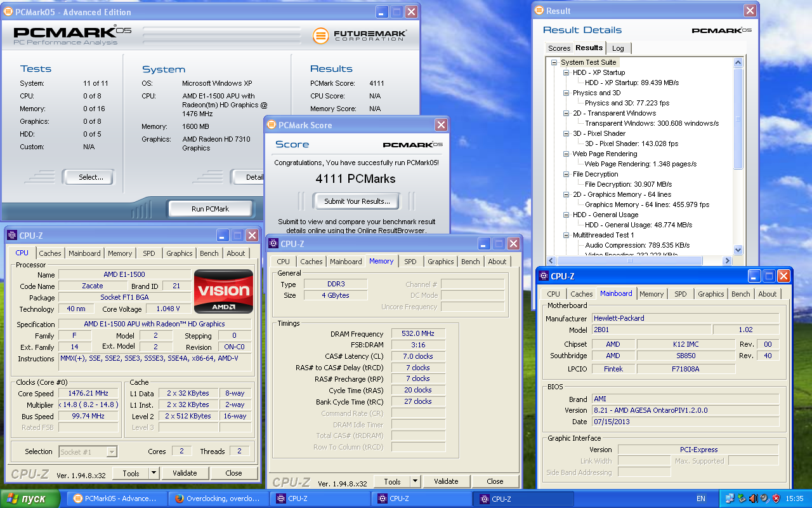Click Details button in PCMark05 window
Screen dimensions: 812x508
pos(249,177)
